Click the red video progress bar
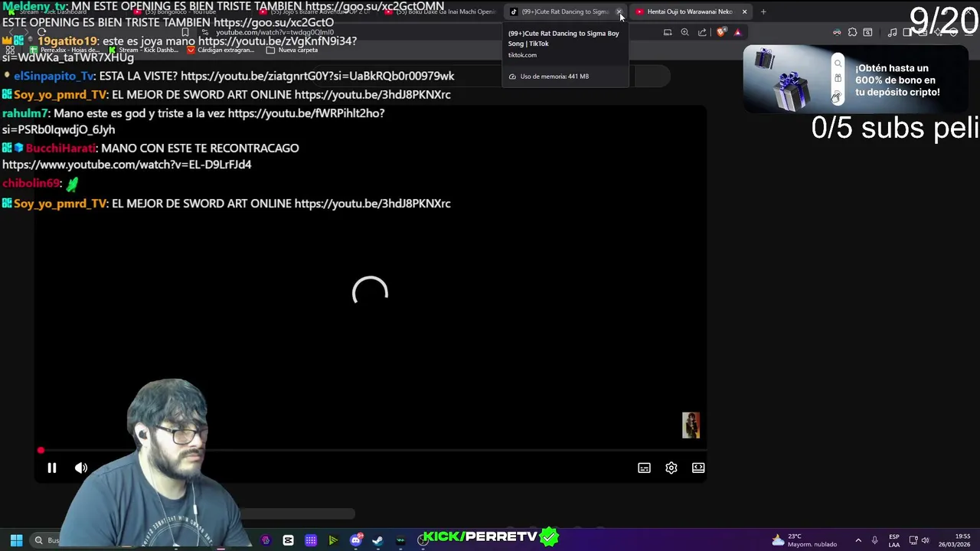Image resolution: width=980 pixels, height=551 pixels. click(370, 450)
